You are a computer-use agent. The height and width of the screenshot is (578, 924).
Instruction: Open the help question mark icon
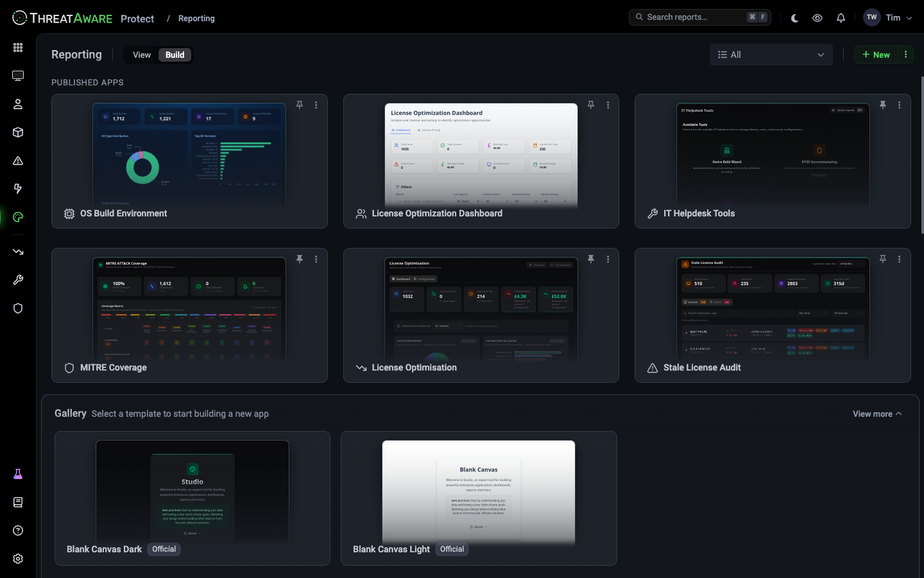[x=18, y=530]
